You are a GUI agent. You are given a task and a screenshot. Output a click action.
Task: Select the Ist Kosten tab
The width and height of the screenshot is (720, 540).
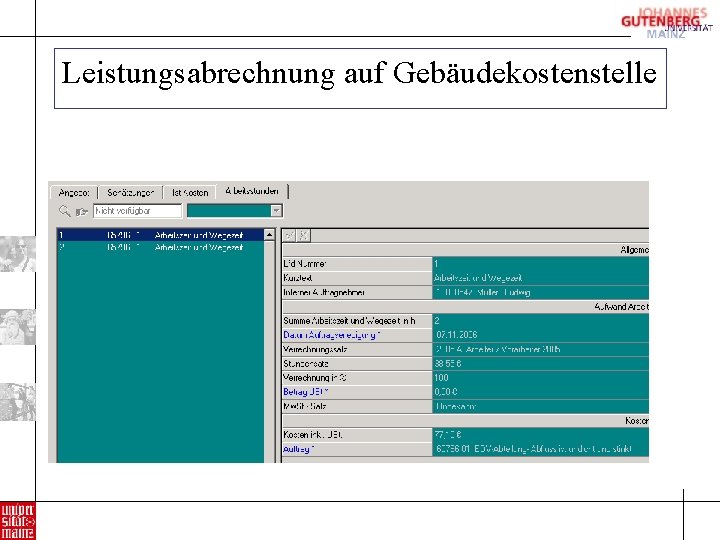click(x=190, y=192)
